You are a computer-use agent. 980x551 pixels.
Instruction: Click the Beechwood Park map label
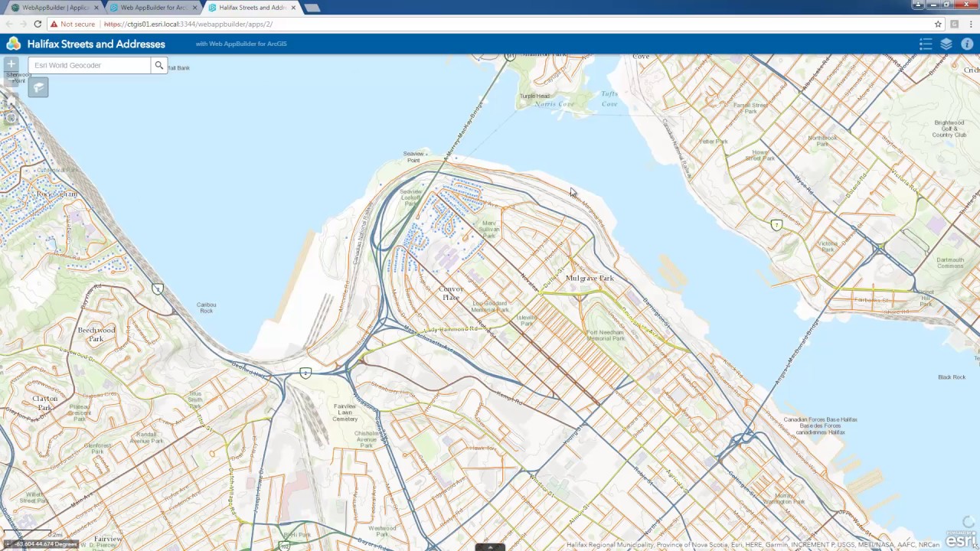click(x=96, y=334)
